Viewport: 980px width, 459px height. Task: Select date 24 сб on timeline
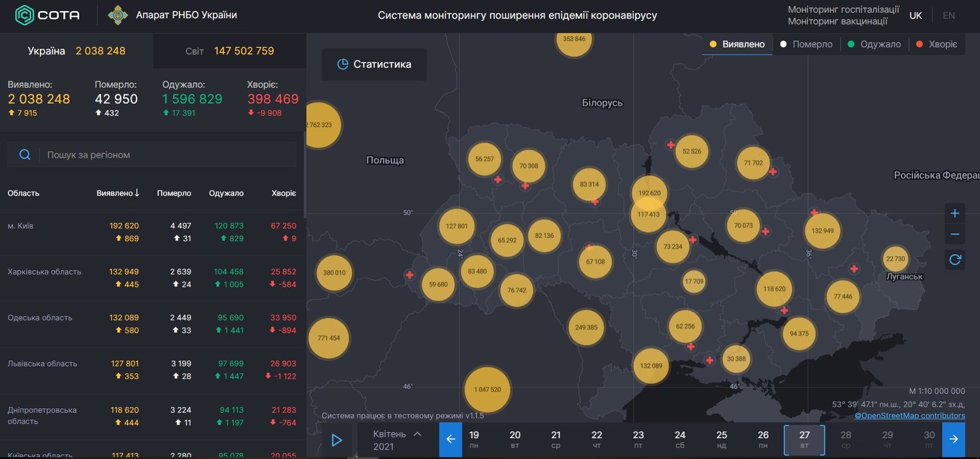(x=680, y=439)
